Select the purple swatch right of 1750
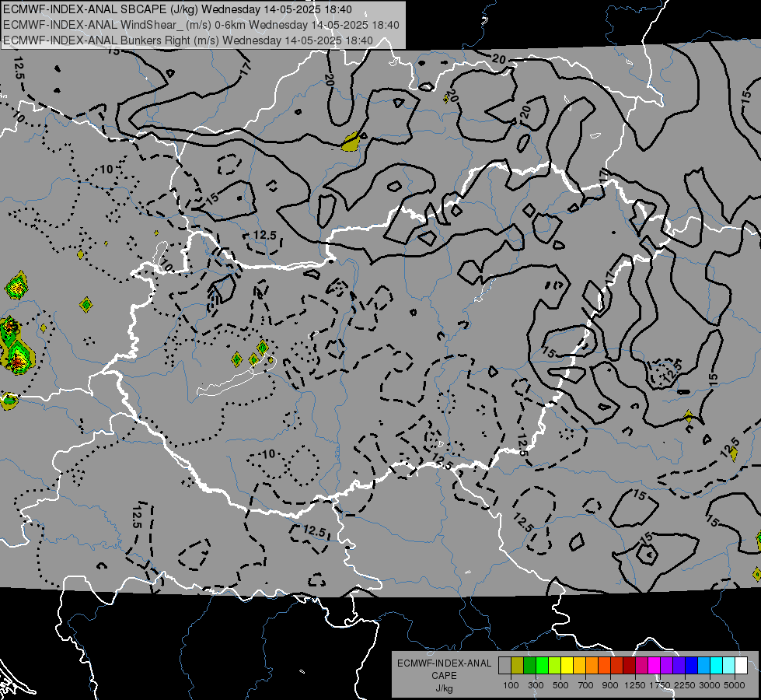This screenshot has height=700, width=761. coord(666,665)
